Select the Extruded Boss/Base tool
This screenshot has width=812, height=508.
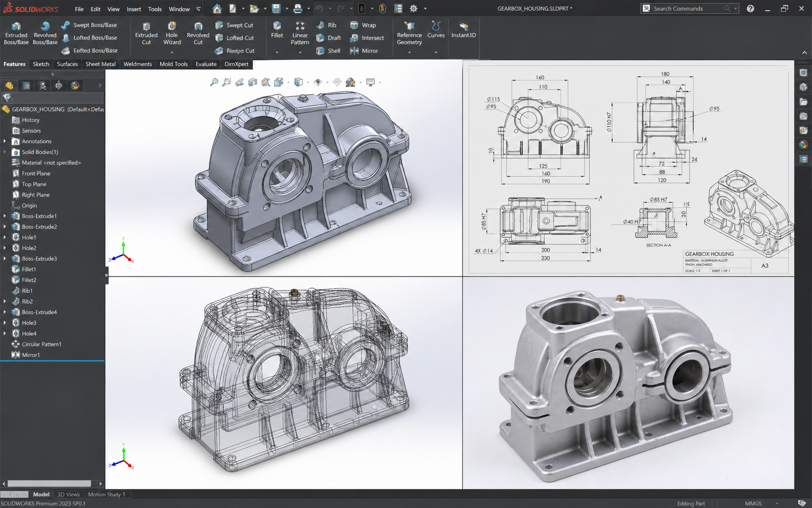tap(16, 33)
